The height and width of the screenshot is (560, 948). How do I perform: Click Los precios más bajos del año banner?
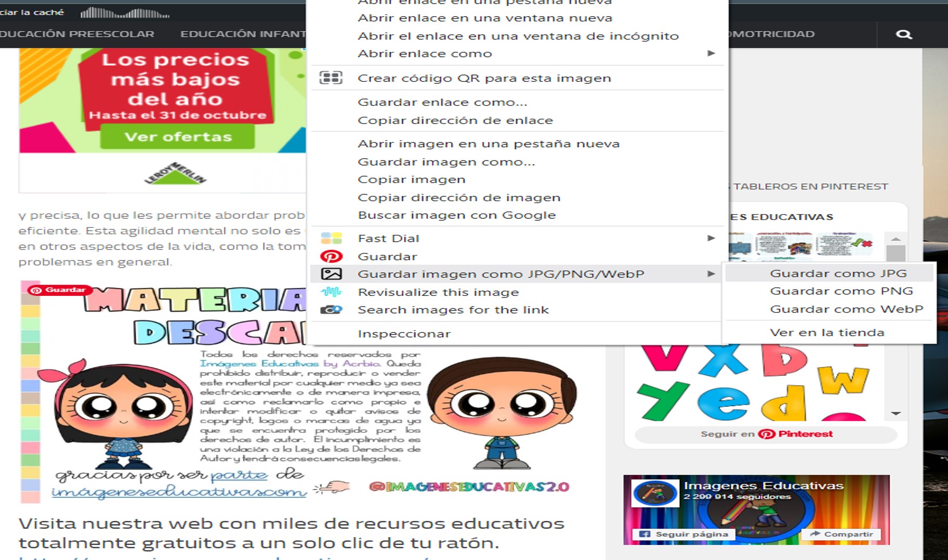pyautogui.click(x=176, y=86)
